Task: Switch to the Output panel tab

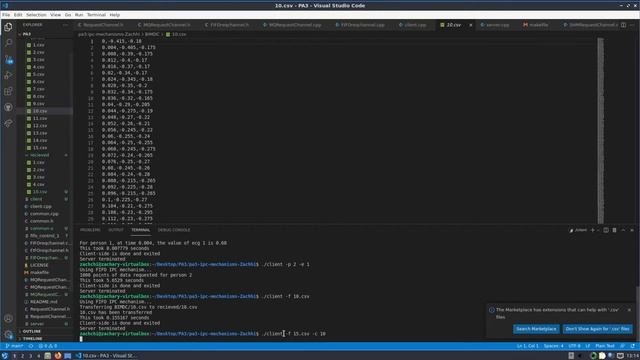Action: click(116, 230)
